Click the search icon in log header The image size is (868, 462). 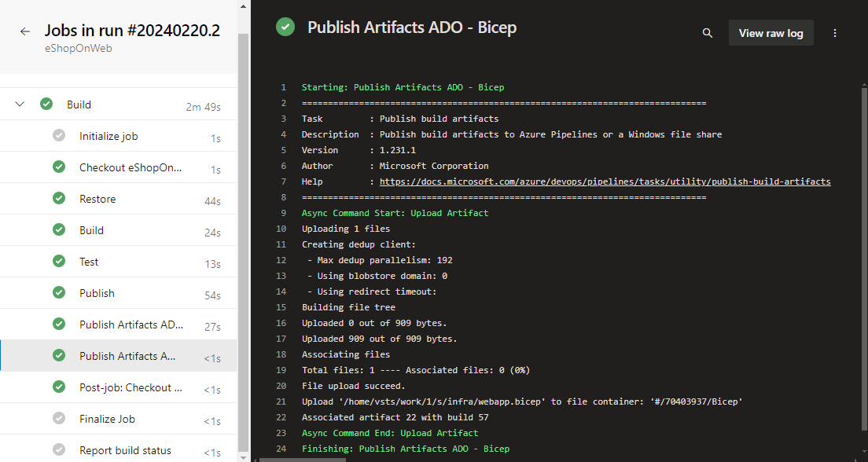708,33
